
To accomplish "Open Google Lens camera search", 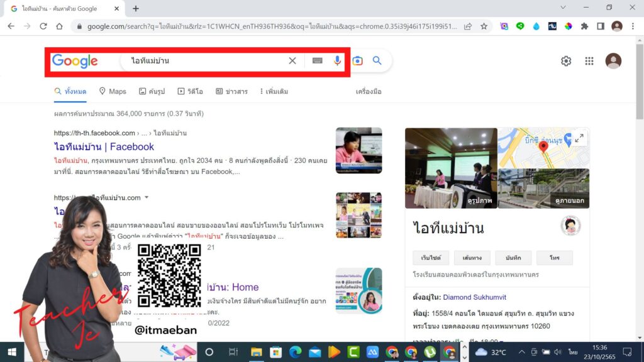I will (357, 61).
